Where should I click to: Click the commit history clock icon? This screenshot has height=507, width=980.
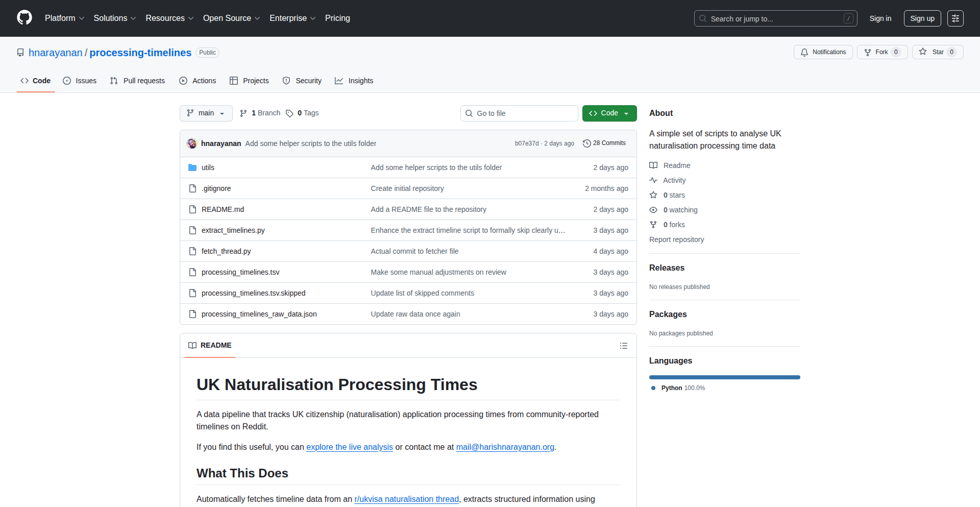(586, 143)
